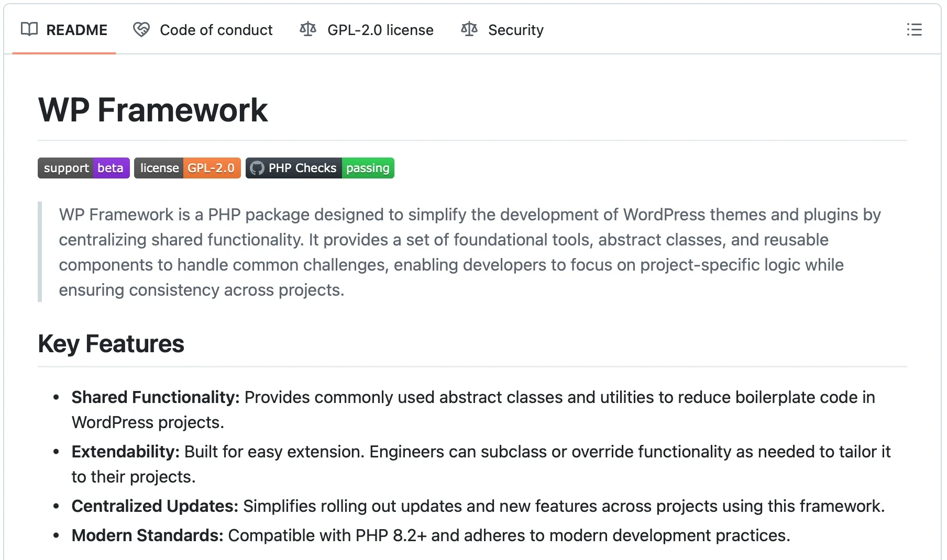Click the book icon on the README tab

tap(29, 29)
